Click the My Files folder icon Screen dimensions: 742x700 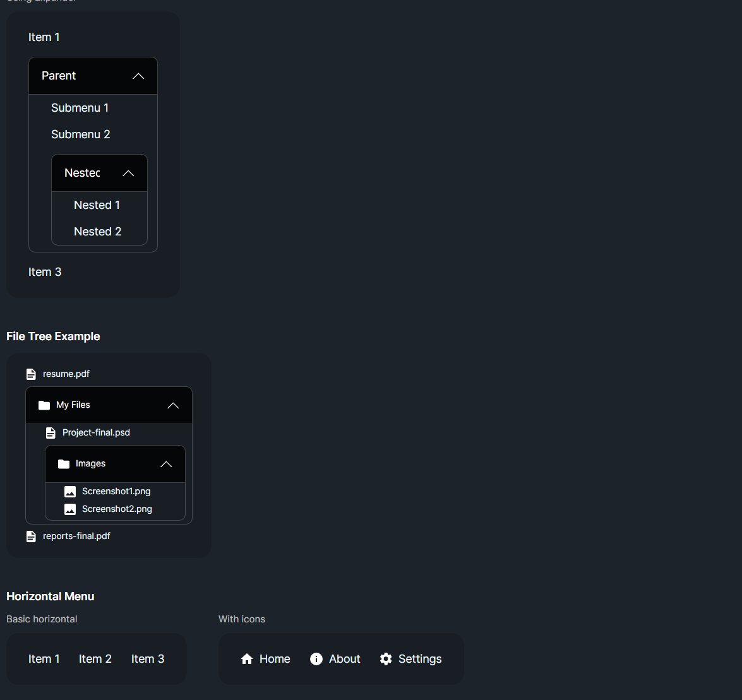[x=44, y=405]
